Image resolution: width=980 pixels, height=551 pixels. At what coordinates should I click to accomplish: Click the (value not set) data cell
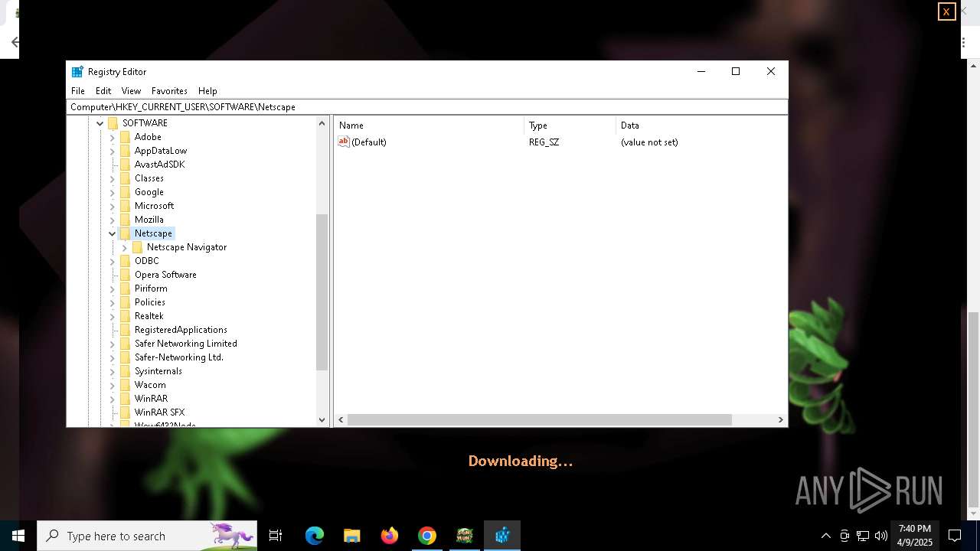pyautogui.click(x=649, y=142)
